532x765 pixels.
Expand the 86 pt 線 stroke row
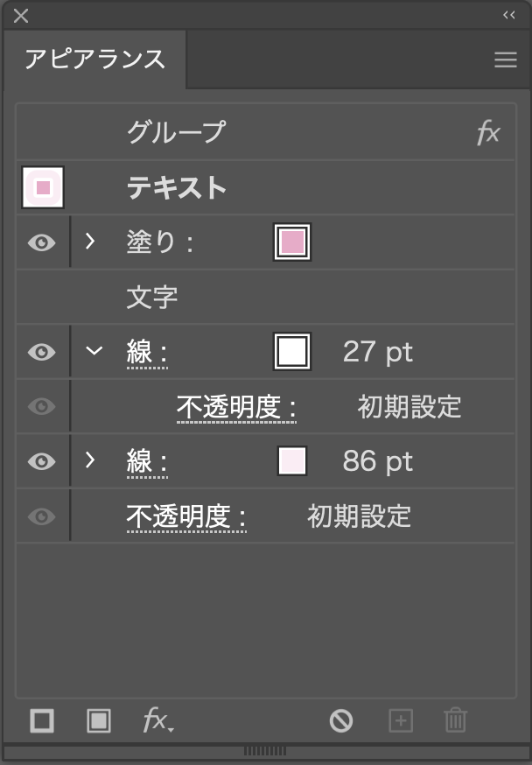point(89,460)
